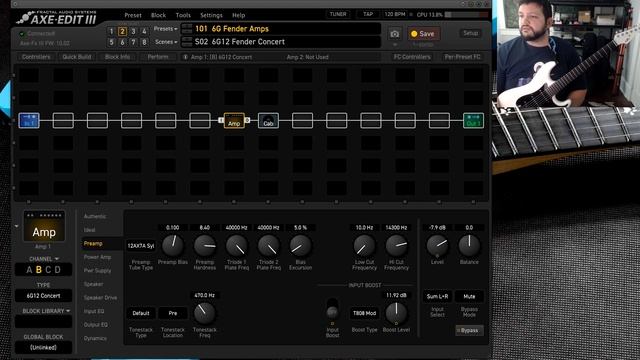
Task: Open the Tonestack Location Pre selector
Action: point(173,313)
